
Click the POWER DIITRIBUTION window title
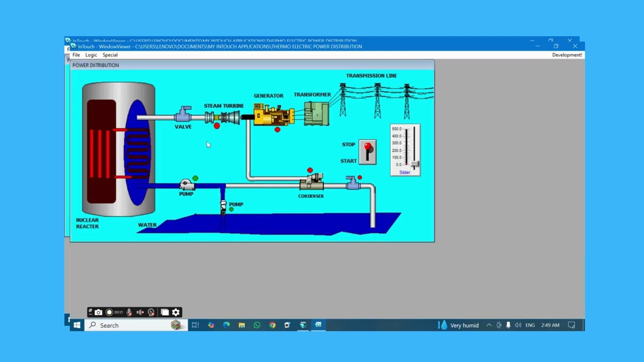pyautogui.click(x=96, y=65)
